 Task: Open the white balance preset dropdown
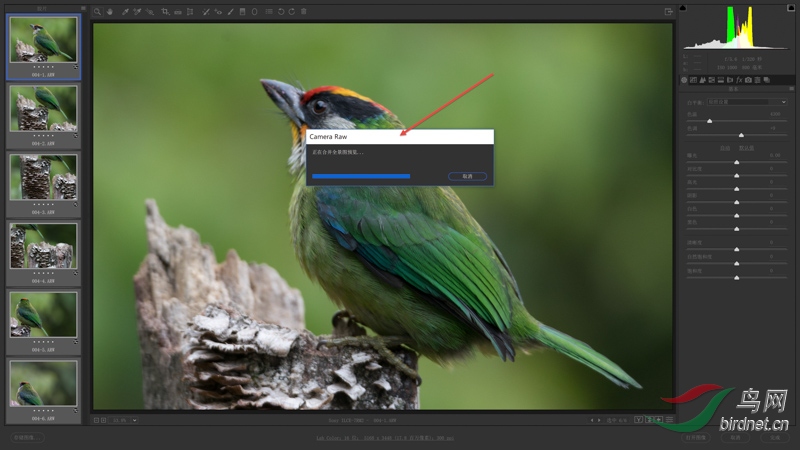(748, 102)
